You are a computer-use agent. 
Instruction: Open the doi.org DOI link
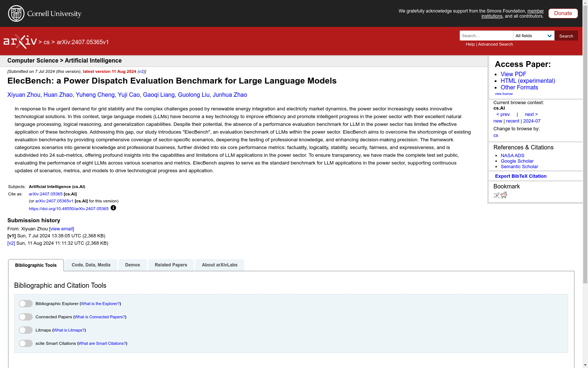tap(69, 209)
